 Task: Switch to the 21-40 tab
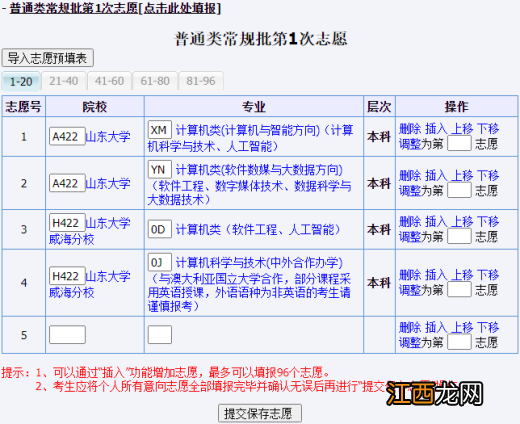tap(63, 81)
